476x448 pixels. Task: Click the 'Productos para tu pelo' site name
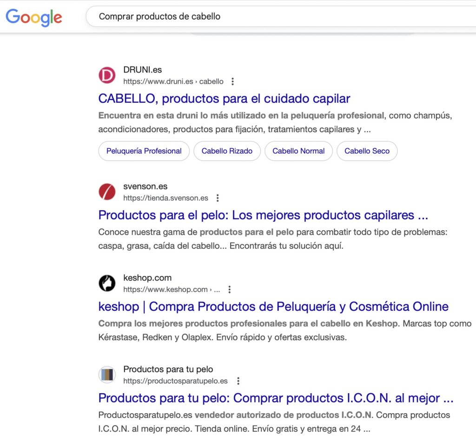168,369
